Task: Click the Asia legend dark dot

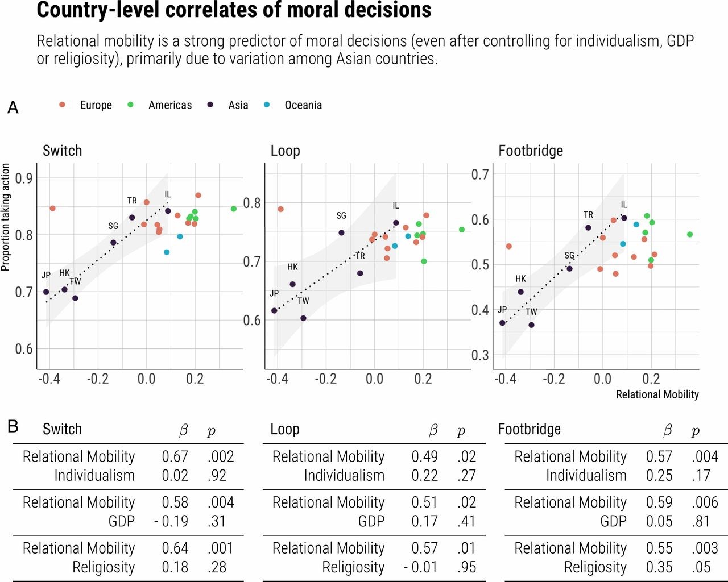Action: 210,105
